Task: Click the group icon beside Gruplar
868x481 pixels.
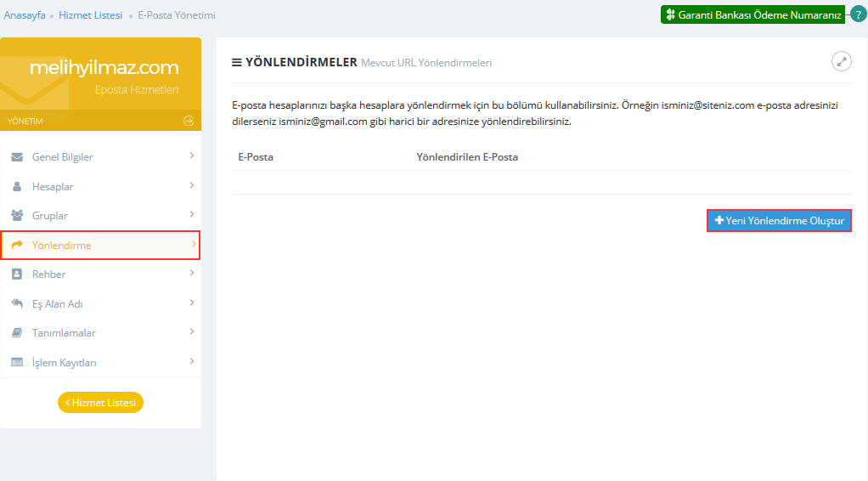Action: pos(17,216)
